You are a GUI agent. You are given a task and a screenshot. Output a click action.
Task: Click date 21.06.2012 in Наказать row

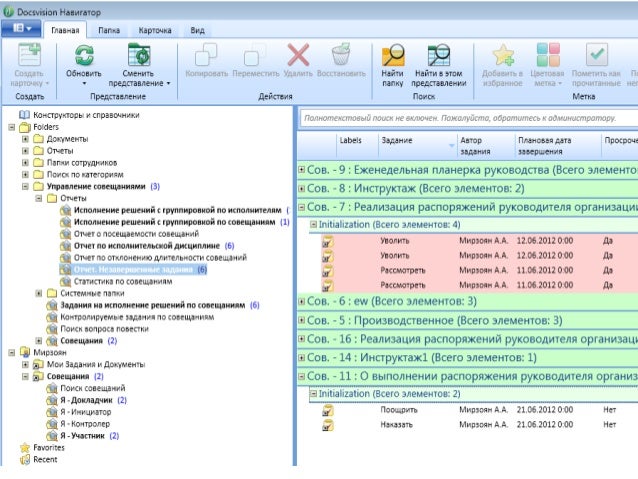point(545,425)
